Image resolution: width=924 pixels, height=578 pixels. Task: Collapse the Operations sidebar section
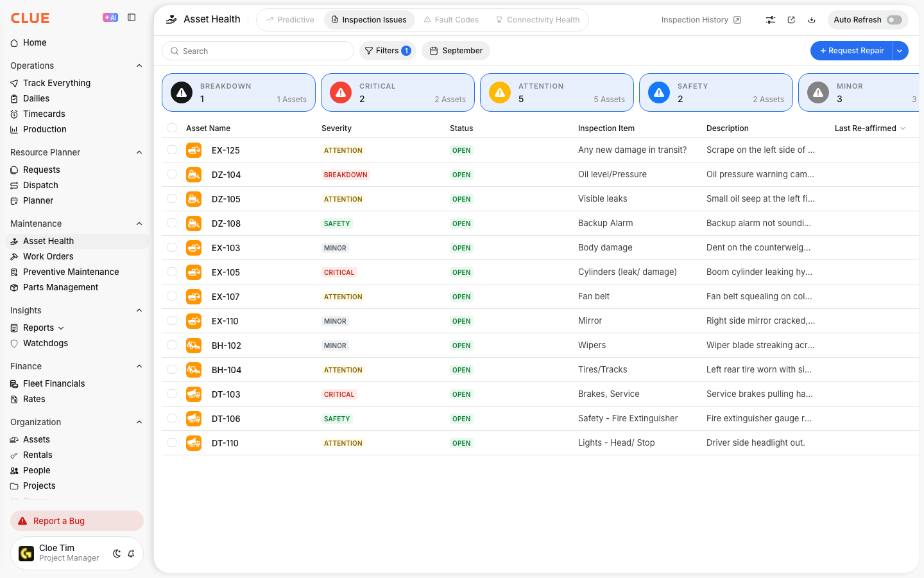click(139, 66)
